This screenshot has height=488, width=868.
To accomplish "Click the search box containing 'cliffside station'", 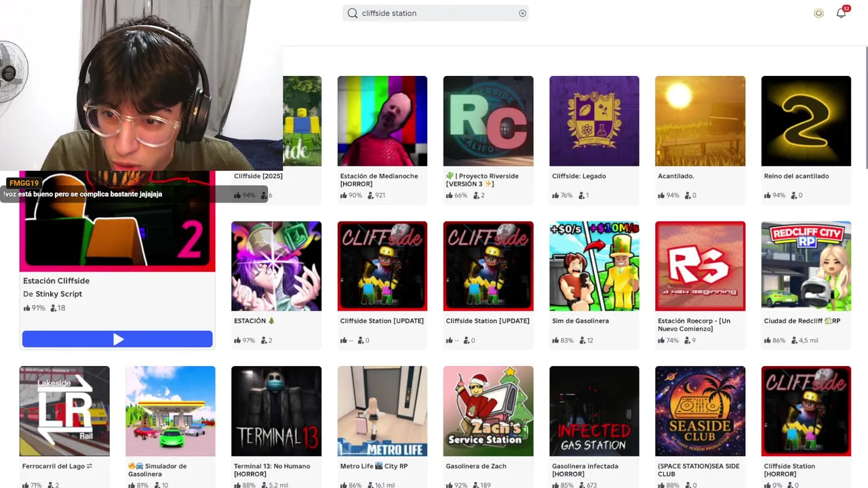I will 435,13.
